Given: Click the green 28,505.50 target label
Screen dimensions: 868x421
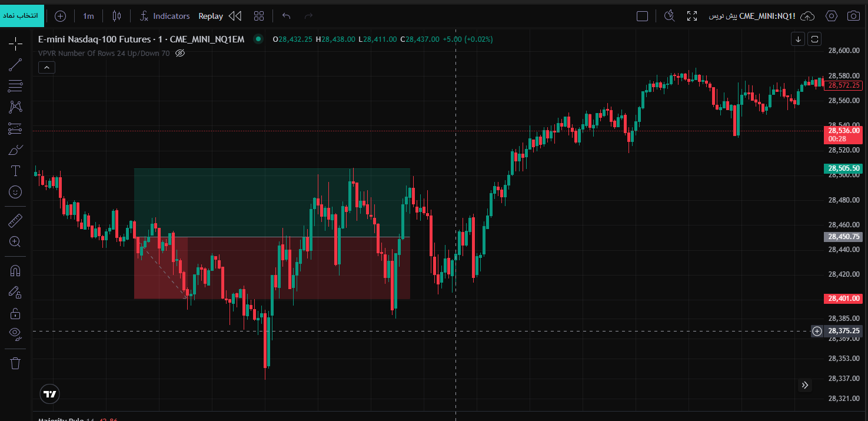Looking at the screenshot, I should [843, 168].
